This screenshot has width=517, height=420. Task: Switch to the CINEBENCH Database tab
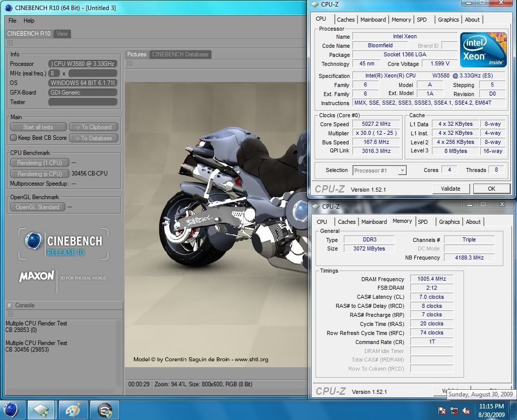coord(180,54)
